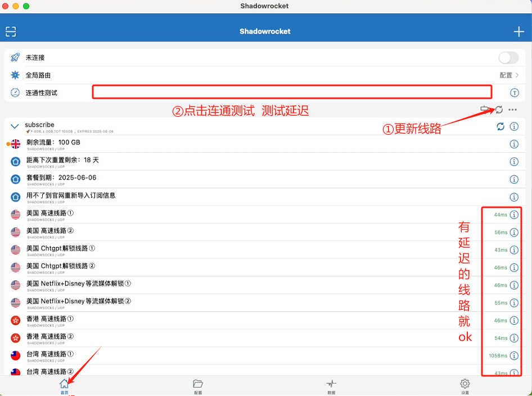532x396 pixels.
Task: Update subscription lines via toolbar refresh icon
Action: [499, 109]
